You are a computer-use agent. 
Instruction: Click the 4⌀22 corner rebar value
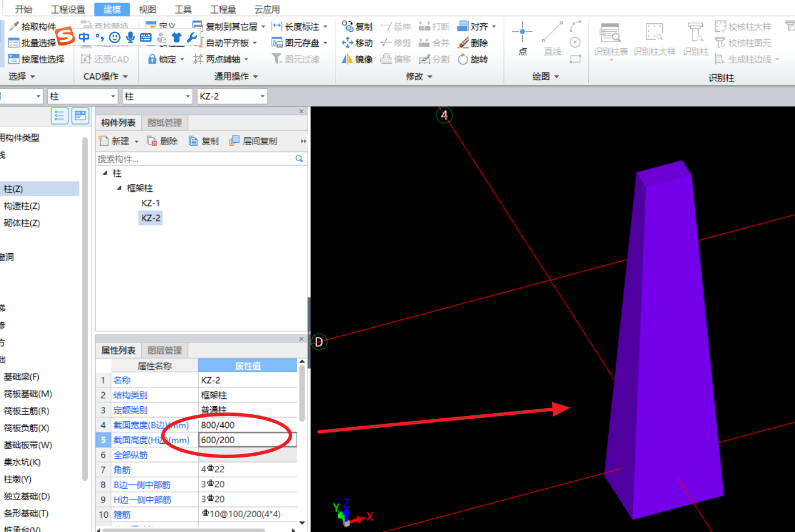tap(248, 469)
